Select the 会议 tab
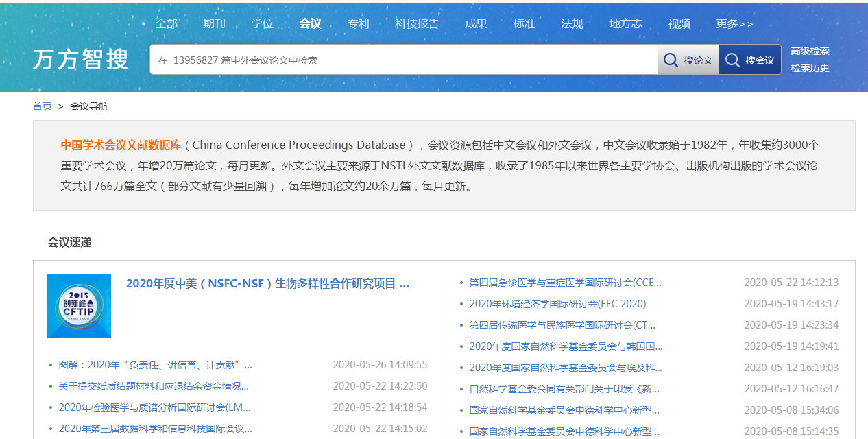The height and width of the screenshot is (439, 868). pyautogui.click(x=311, y=23)
